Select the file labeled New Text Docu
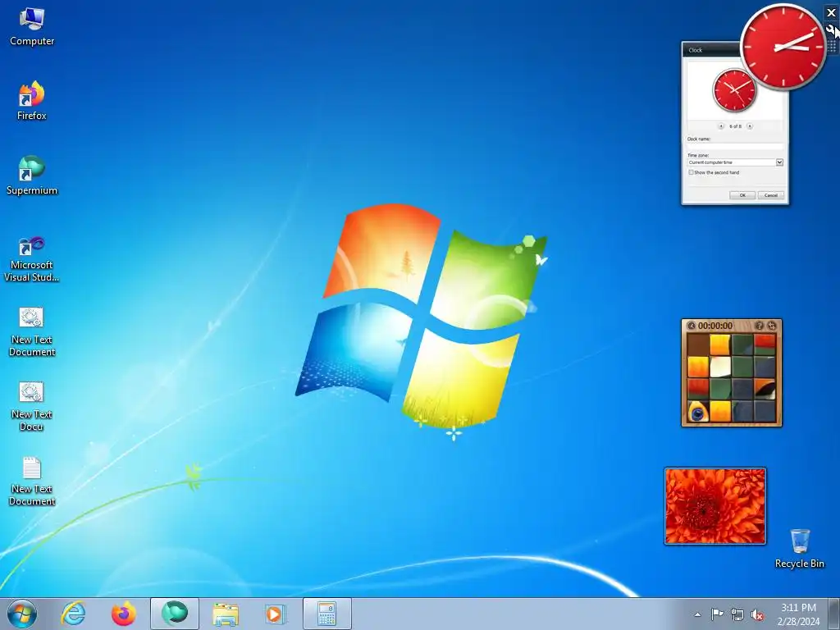The image size is (840, 630). click(x=32, y=407)
